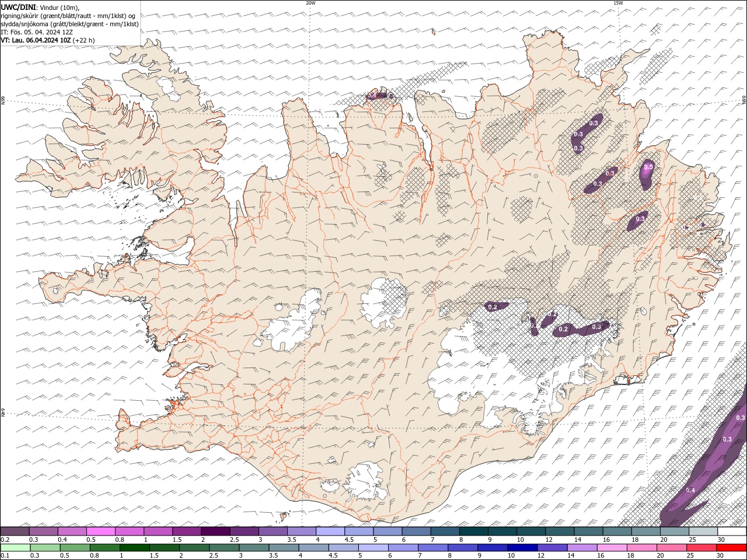Pick top-row snow swatch labeled 0.4
This screenshot has width=747, height=560.
[x=72, y=531]
